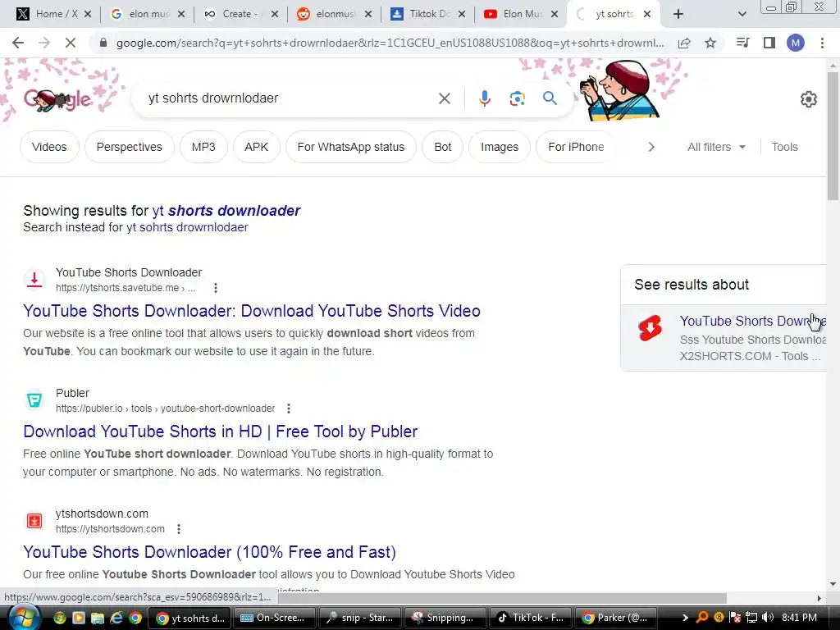Viewport: 840px width, 630px height.
Task: Open options for savetube result
Action: [x=216, y=288]
